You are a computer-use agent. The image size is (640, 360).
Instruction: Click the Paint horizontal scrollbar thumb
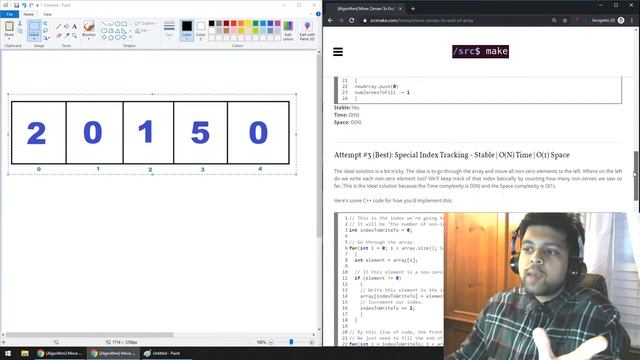89,335
